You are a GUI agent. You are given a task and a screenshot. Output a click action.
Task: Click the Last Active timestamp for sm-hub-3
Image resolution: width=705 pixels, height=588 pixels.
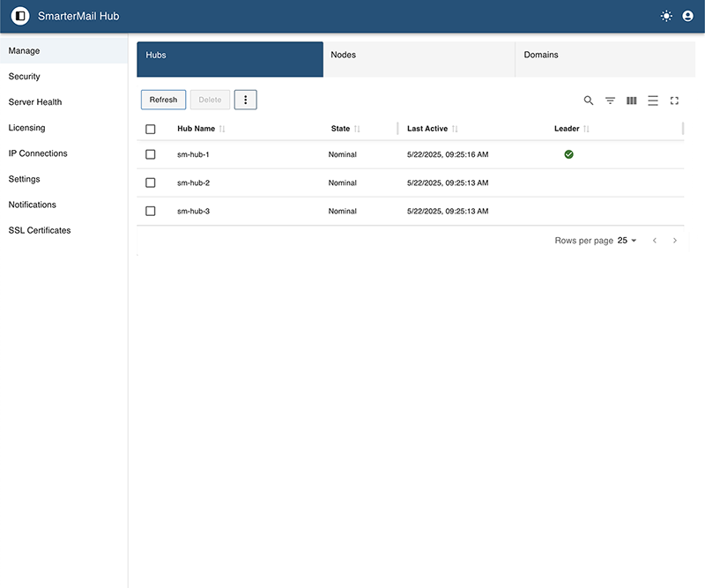point(448,211)
